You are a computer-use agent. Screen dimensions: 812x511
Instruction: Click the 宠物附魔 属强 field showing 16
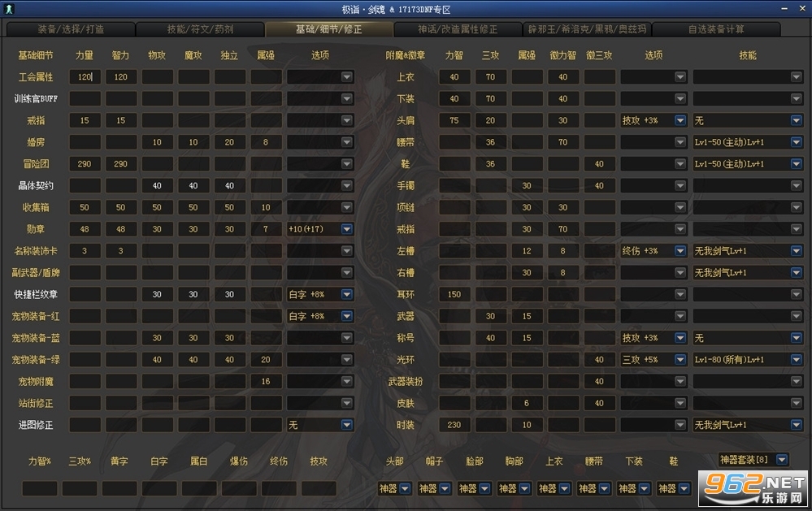pos(266,381)
